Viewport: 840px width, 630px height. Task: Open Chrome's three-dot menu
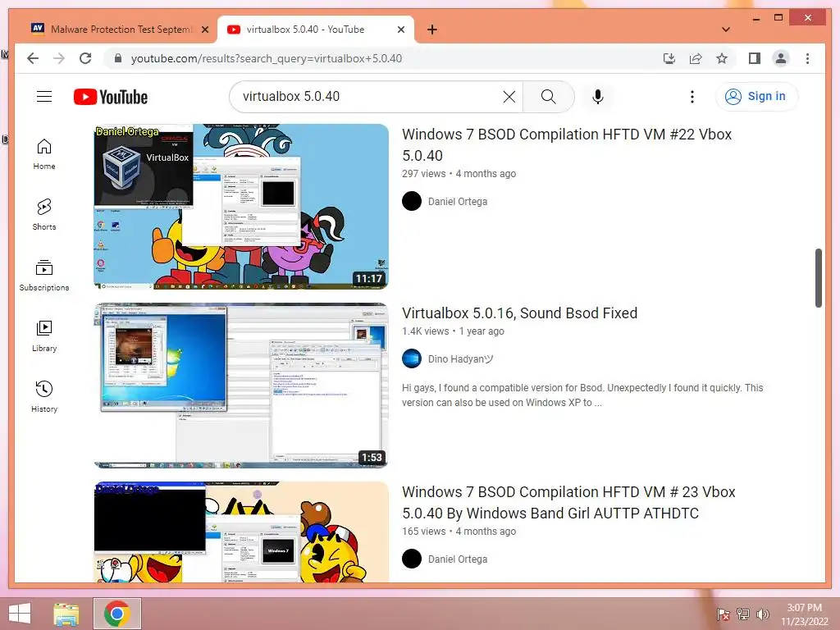(x=807, y=58)
